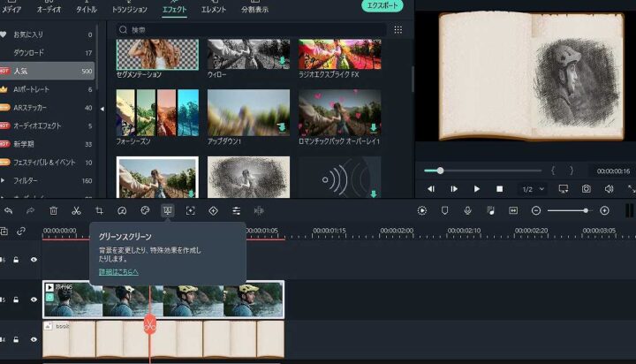This screenshot has width=636, height=364.
Task: Open the color palette correction tool
Action: click(145, 210)
